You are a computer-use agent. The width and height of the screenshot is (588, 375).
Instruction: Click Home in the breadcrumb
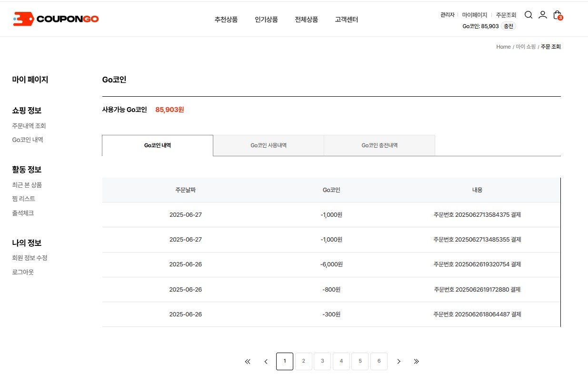tap(503, 47)
